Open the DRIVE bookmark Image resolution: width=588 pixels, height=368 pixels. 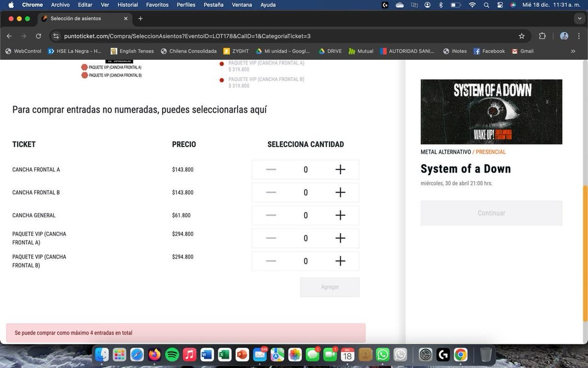(x=330, y=51)
